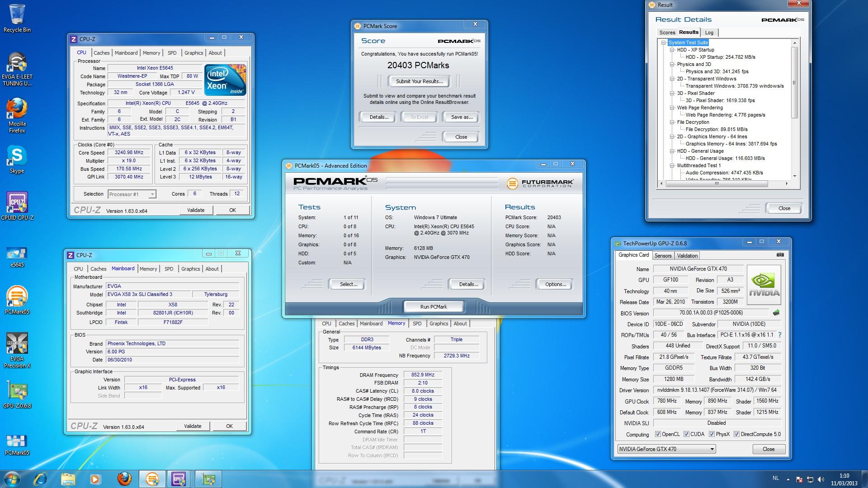Click Submit Your Results button
This screenshot has width=868, height=488.
(419, 81)
